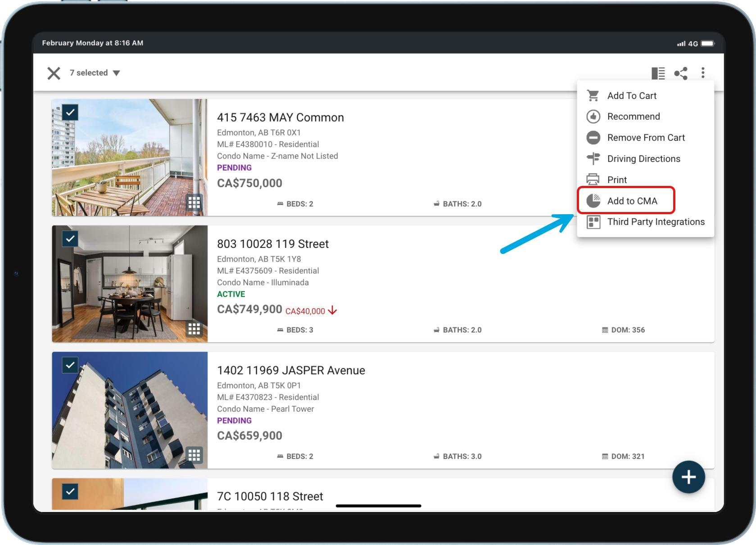The image size is (756, 545).
Task: Click 'Condo Name - Z-name Not Listed'
Action: [277, 156]
